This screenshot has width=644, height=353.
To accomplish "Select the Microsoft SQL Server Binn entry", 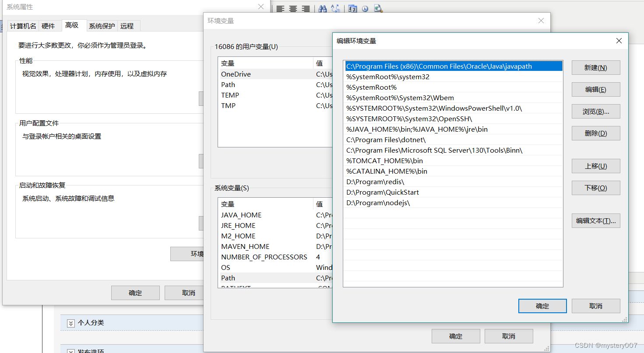I will click(x=453, y=150).
